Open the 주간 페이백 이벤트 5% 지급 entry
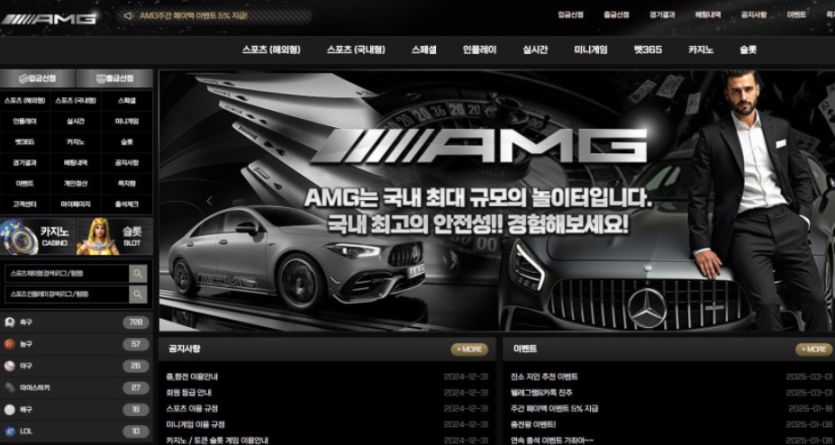This screenshot has height=445, width=835. point(554,409)
